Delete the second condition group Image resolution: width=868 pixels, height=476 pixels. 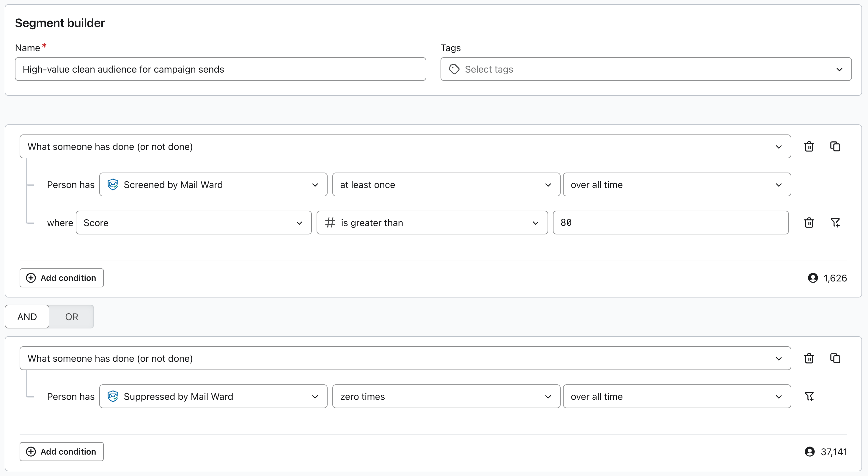coord(809,358)
